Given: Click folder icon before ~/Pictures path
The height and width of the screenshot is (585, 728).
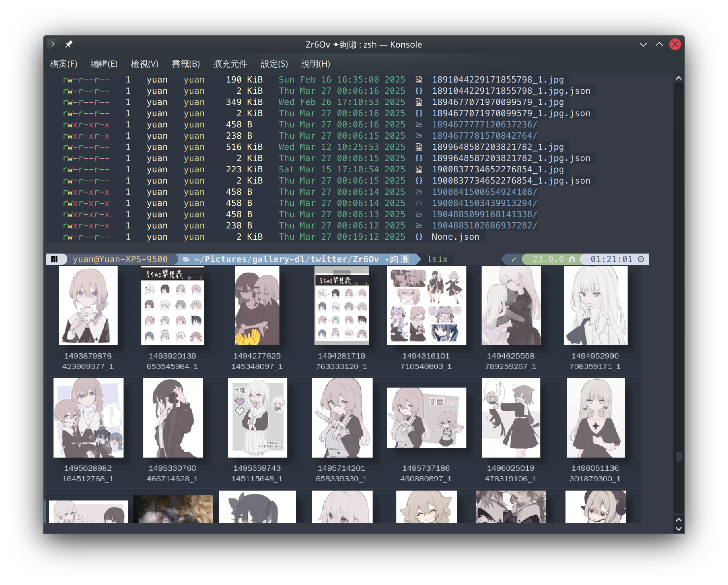Looking at the screenshot, I should pos(186,259).
